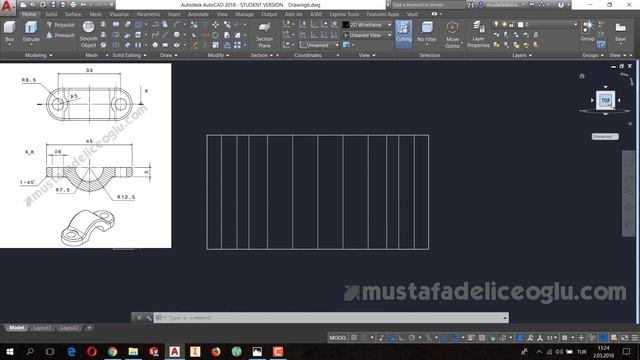Open the No Filter selection tool
This screenshot has height=360, width=640.
(x=427, y=33)
